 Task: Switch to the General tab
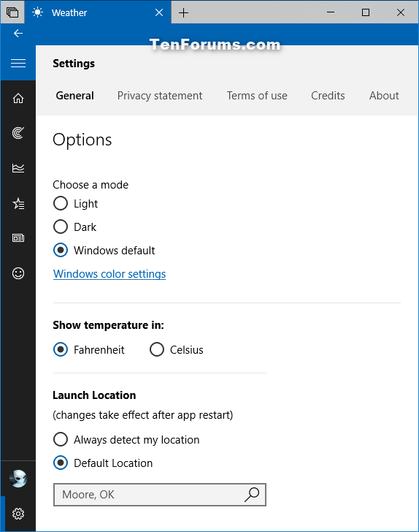click(x=74, y=96)
